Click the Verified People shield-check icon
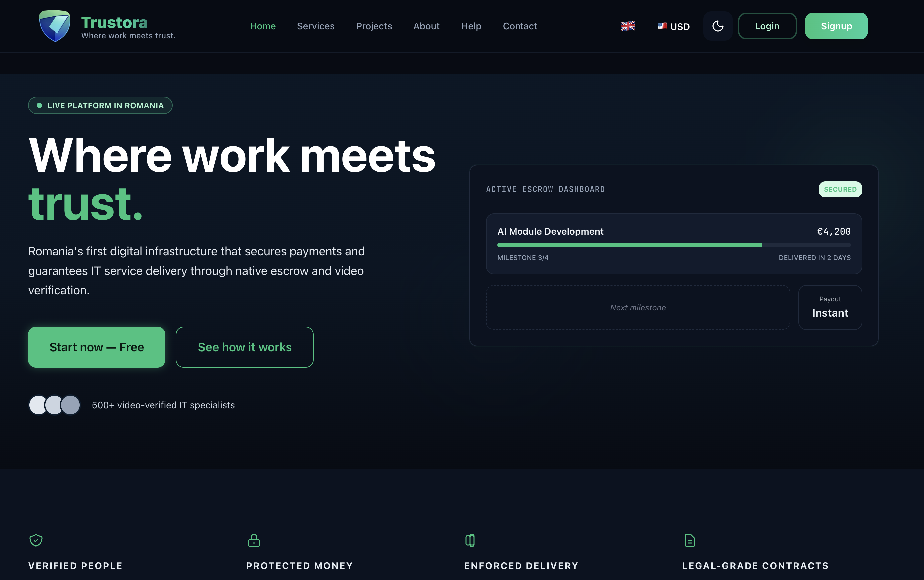Screen dimensions: 924x580 pyautogui.click(x=36, y=540)
